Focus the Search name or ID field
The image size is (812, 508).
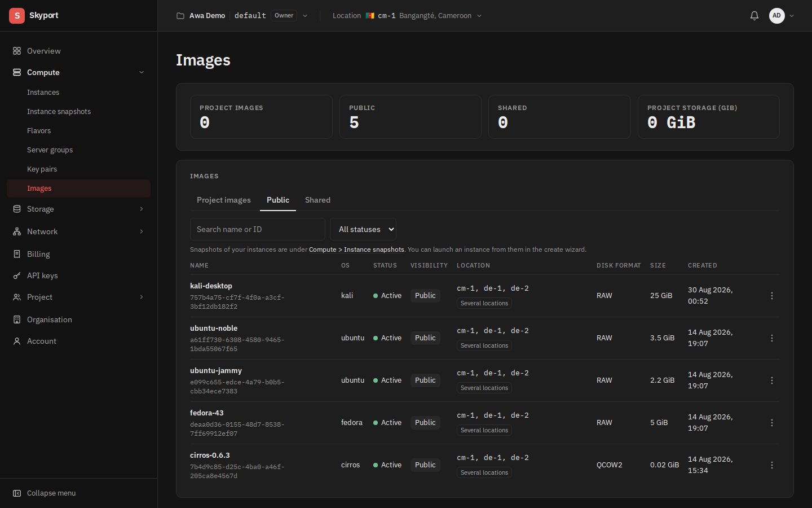tap(258, 229)
